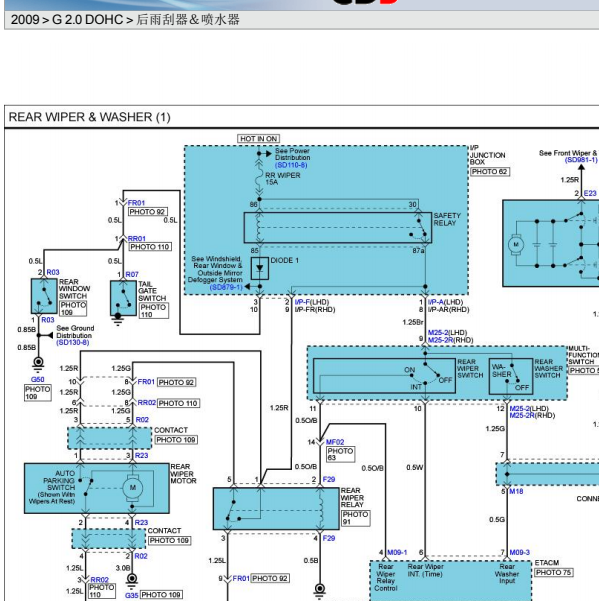599x601 pixels.
Task: Follow the SD981-1 Front Wiper link
Action: [x=581, y=159]
